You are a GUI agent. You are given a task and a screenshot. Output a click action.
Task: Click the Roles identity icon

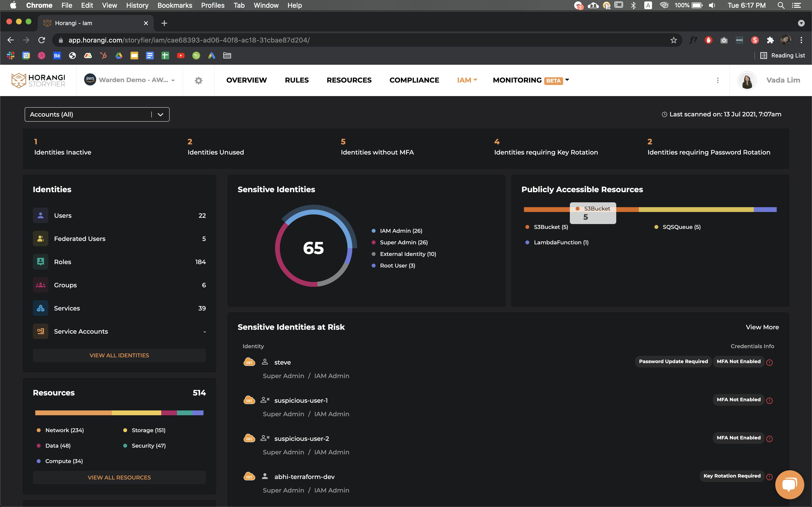41,262
